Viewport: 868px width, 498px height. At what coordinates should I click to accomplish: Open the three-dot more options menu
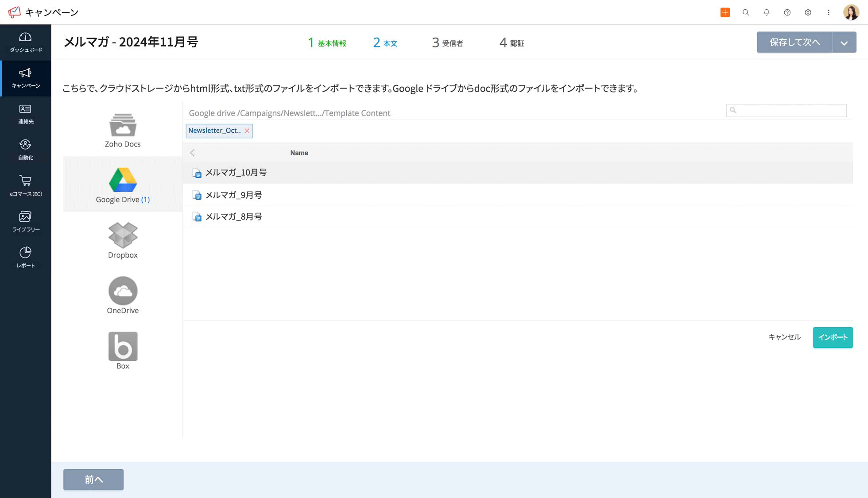(828, 12)
